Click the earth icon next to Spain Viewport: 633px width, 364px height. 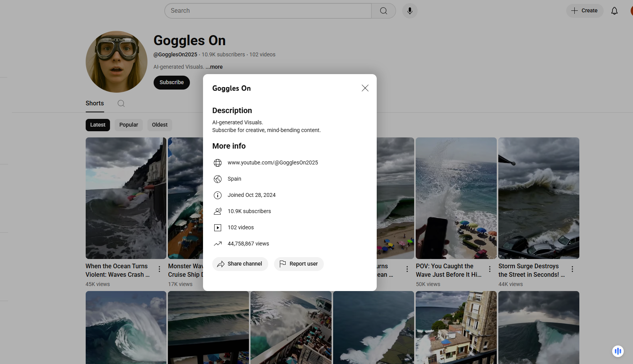(218, 179)
